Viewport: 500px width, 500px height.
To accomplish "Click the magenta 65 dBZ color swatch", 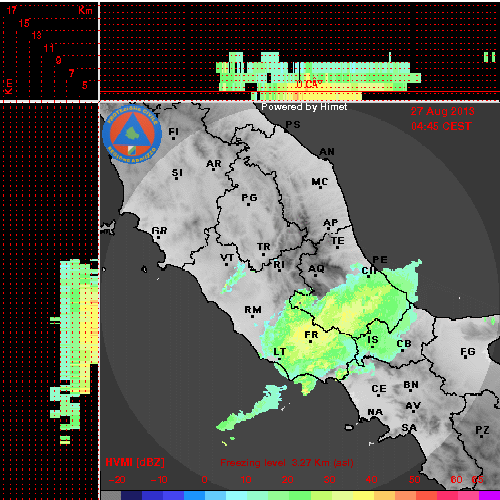I will coord(489,495).
